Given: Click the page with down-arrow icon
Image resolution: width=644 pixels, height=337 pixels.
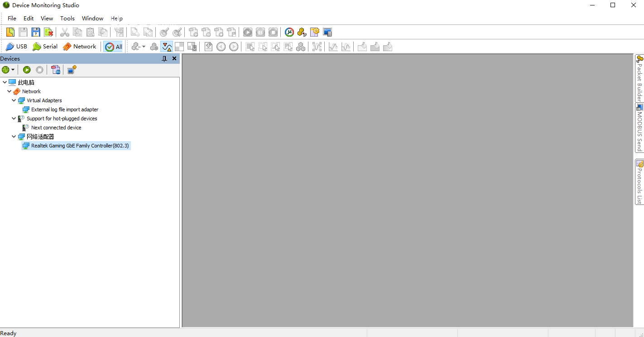Looking at the screenshot, I should [x=208, y=47].
